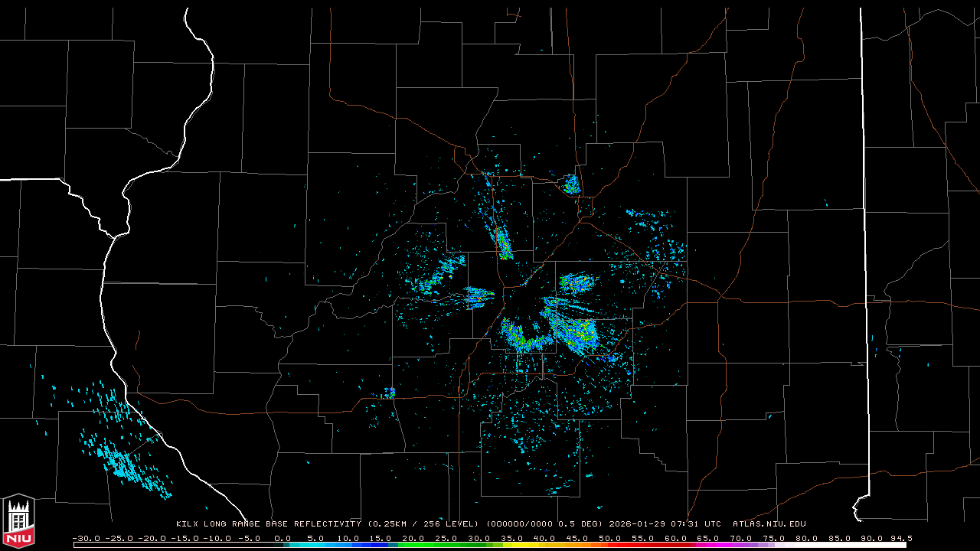Click the 5.0 dBZ cyan color on scale
980x551 pixels.
coord(315,545)
